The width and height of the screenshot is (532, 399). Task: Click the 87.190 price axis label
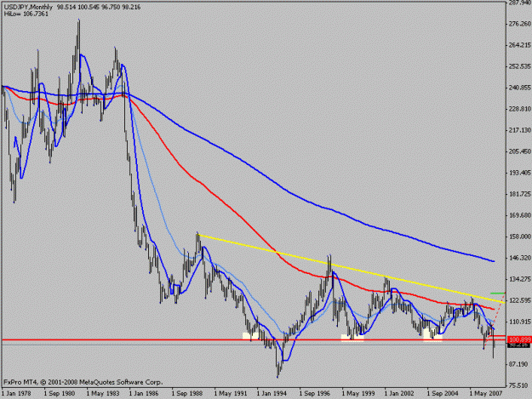pyautogui.click(x=520, y=364)
